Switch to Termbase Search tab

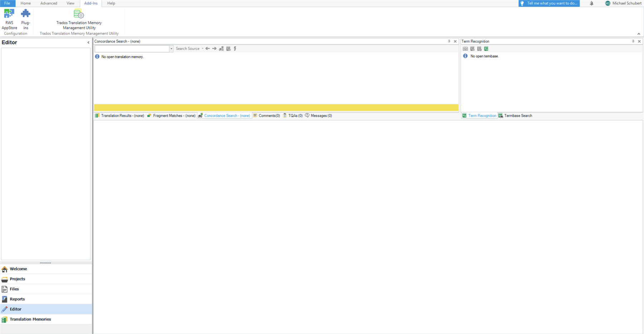(516, 116)
